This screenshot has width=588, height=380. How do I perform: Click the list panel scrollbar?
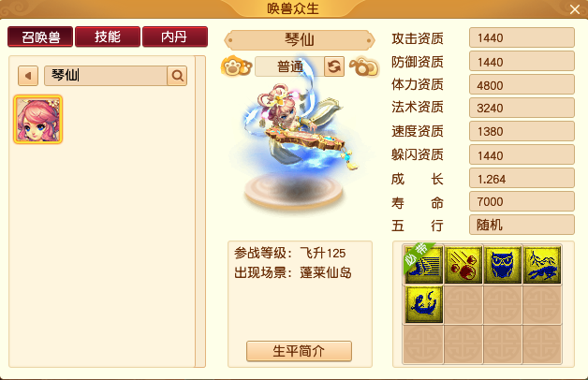[x=200, y=212]
